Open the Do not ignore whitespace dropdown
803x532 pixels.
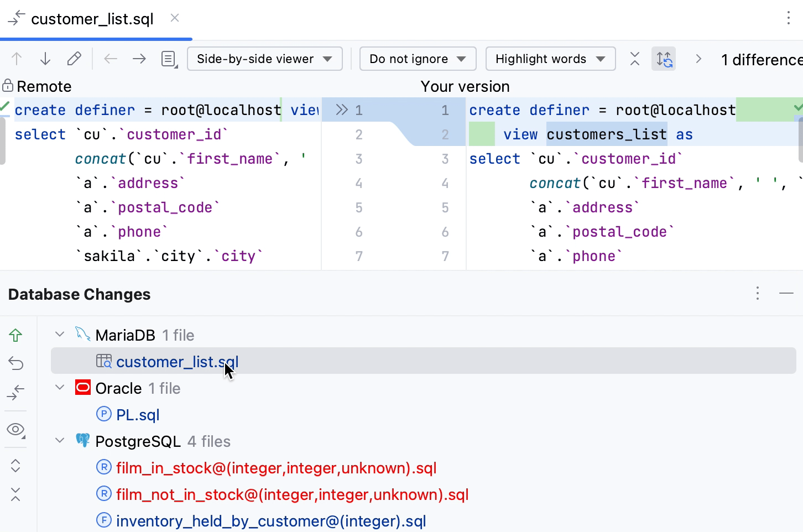coord(418,59)
